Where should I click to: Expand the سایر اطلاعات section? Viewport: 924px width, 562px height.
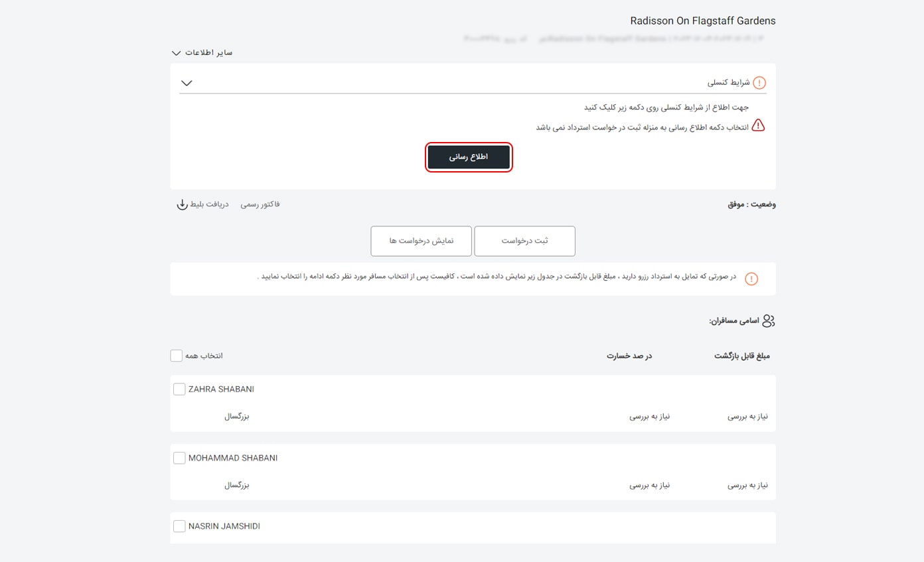tap(202, 52)
